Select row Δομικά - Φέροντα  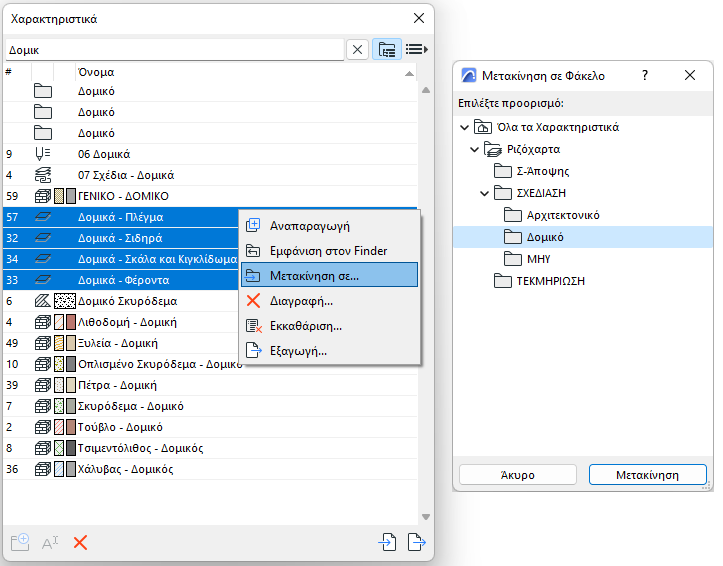pos(121,280)
